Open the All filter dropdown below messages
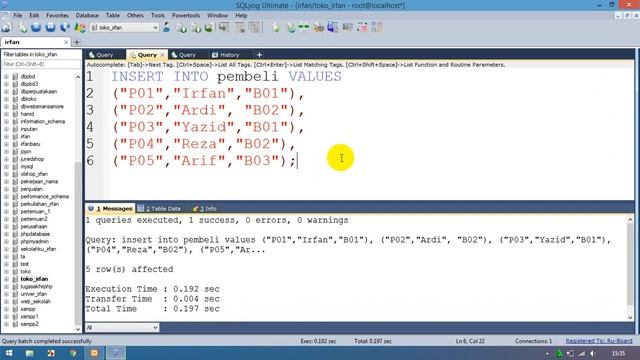 tap(122, 327)
